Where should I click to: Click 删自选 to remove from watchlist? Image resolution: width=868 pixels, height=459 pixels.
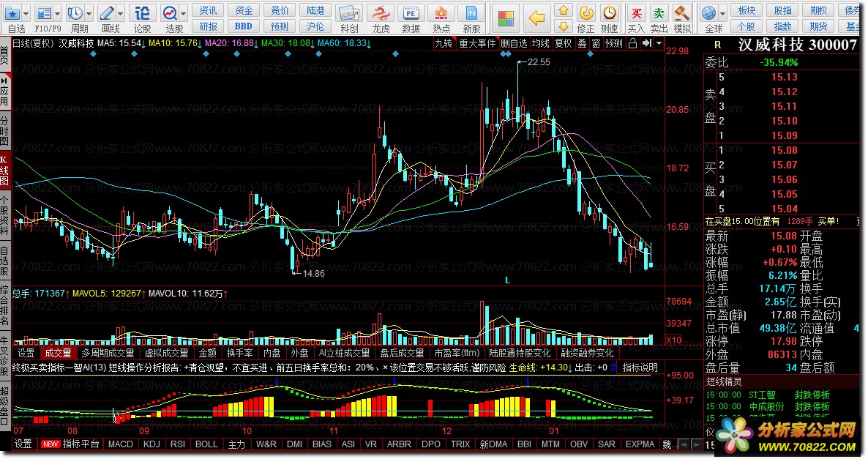[x=514, y=43]
